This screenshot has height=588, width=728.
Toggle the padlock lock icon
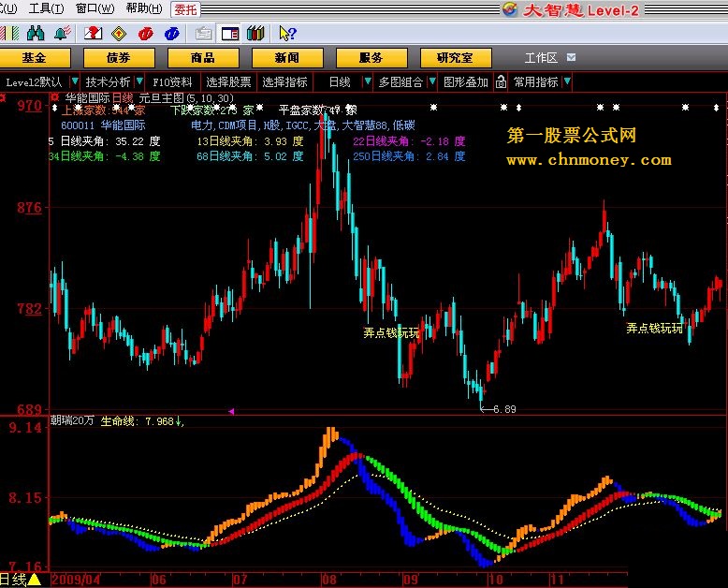(501, 82)
